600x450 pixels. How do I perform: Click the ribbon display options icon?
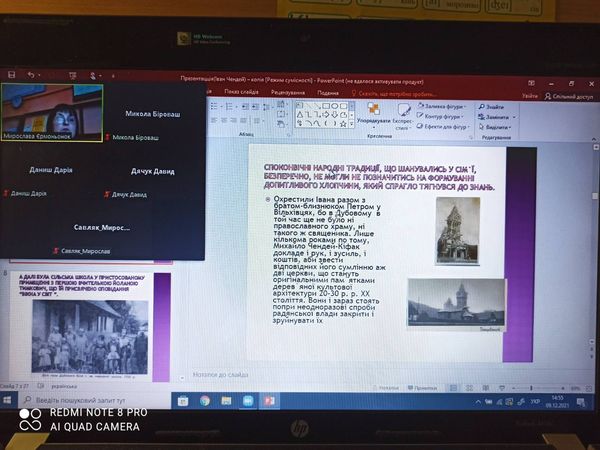coord(531,83)
